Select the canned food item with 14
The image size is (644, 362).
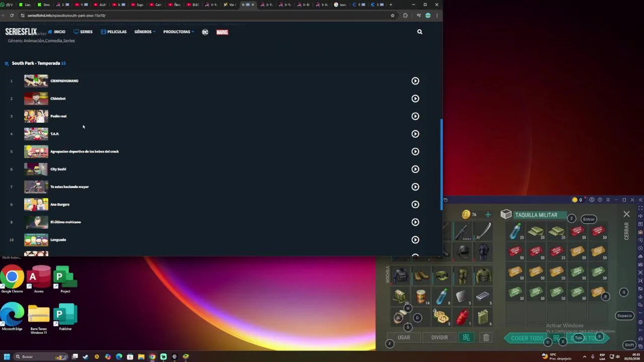click(421, 297)
